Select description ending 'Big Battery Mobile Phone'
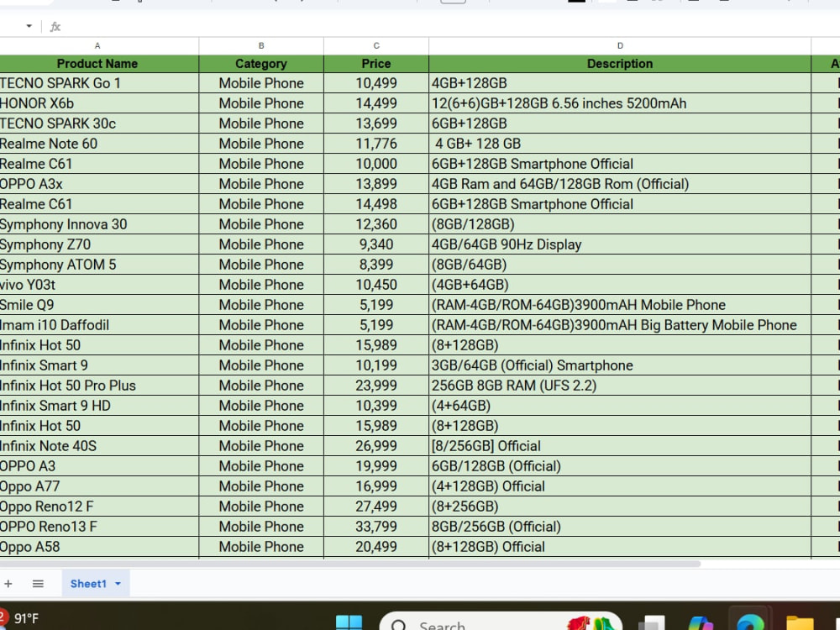Viewport: 840px width, 630px height. coord(620,325)
